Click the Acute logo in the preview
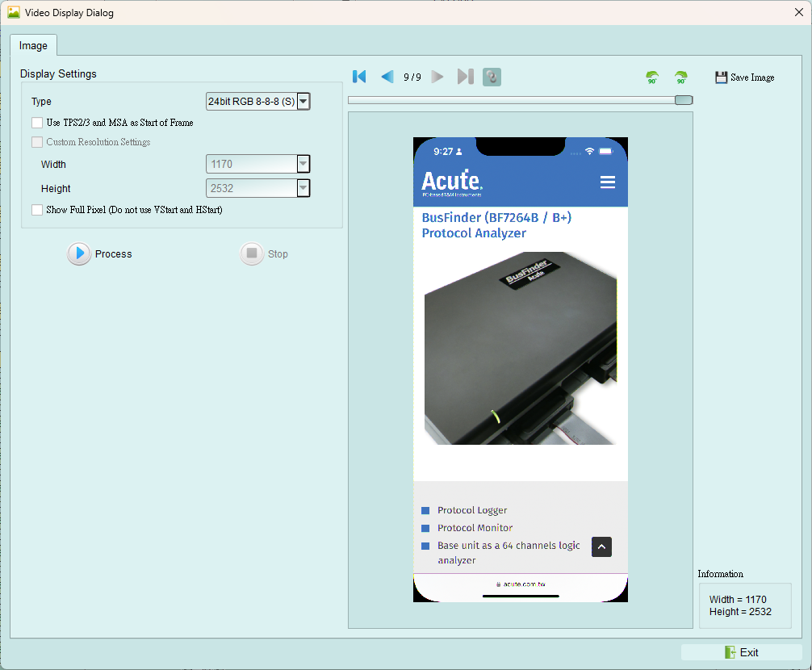 pos(452,182)
